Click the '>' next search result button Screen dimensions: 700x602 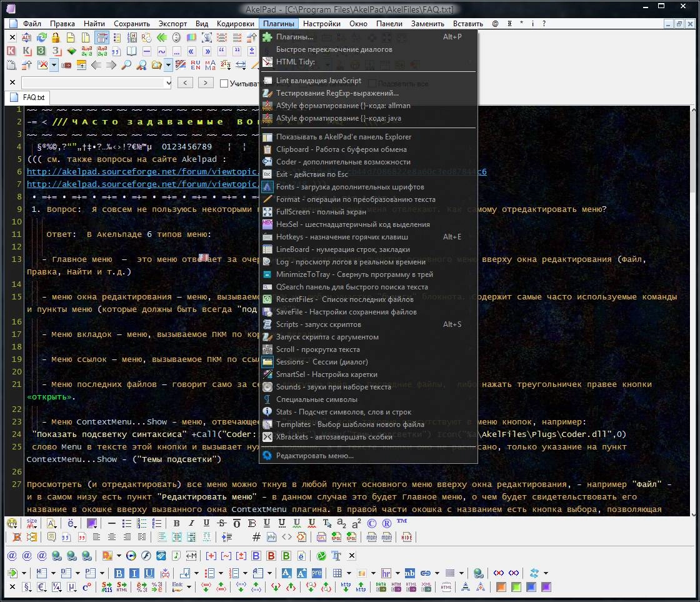point(206,83)
